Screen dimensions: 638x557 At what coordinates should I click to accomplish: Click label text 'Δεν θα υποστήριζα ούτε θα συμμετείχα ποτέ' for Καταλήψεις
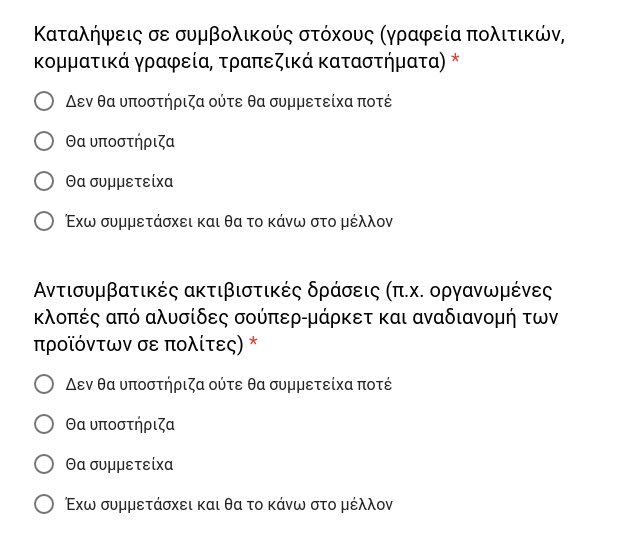(228, 101)
